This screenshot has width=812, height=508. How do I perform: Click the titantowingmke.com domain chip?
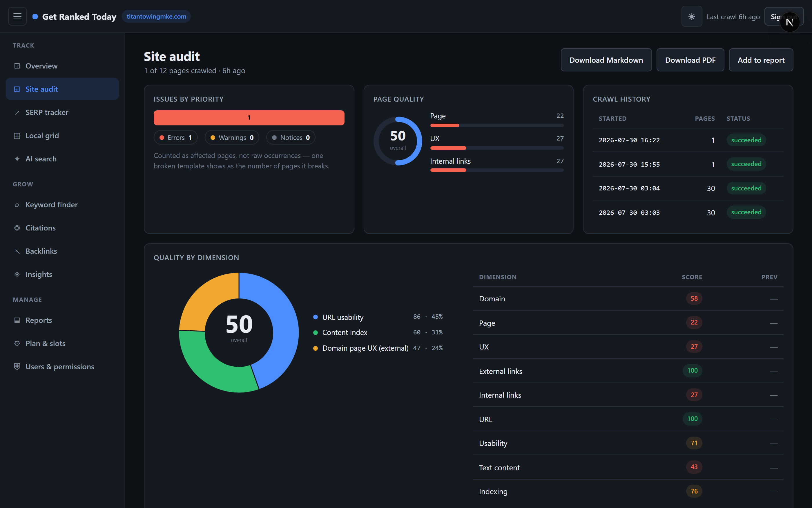(x=156, y=17)
